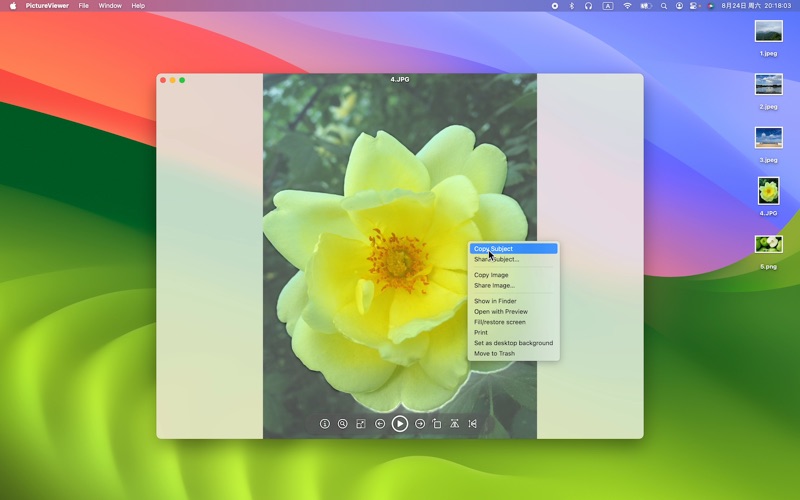800x500 pixels.
Task: Click the fit-to-screen resize icon
Action: (361, 424)
